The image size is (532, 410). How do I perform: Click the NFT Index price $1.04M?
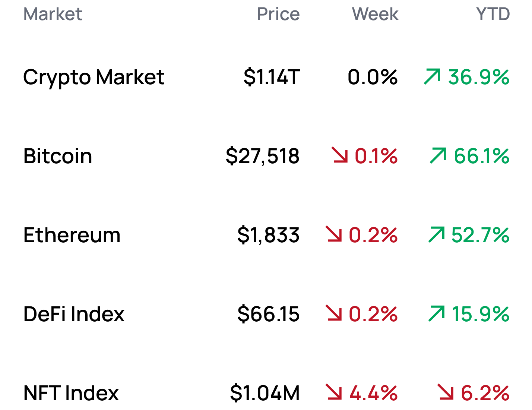(265, 393)
